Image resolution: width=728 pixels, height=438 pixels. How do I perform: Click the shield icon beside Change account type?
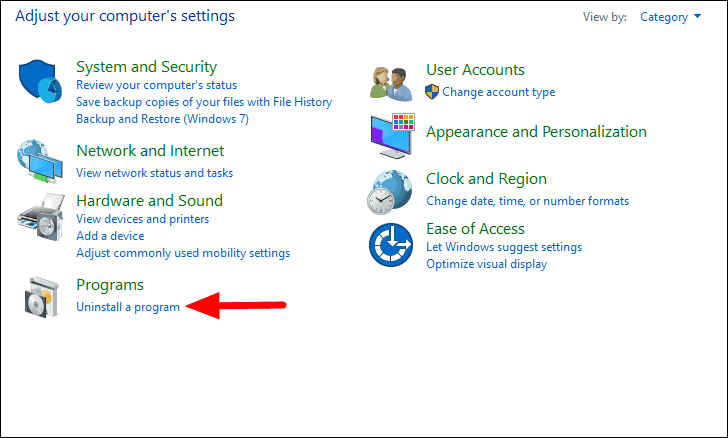[432, 92]
